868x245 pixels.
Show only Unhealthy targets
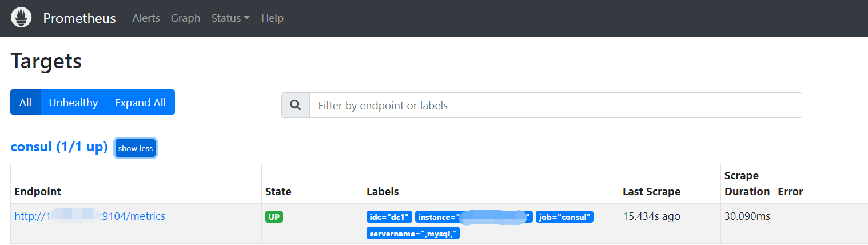[73, 102]
